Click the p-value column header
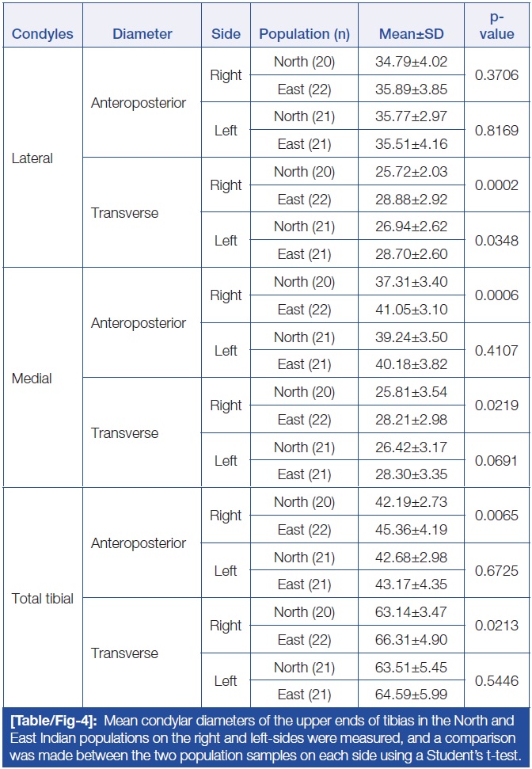This screenshot has height=769, width=532. (x=496, y=25)
